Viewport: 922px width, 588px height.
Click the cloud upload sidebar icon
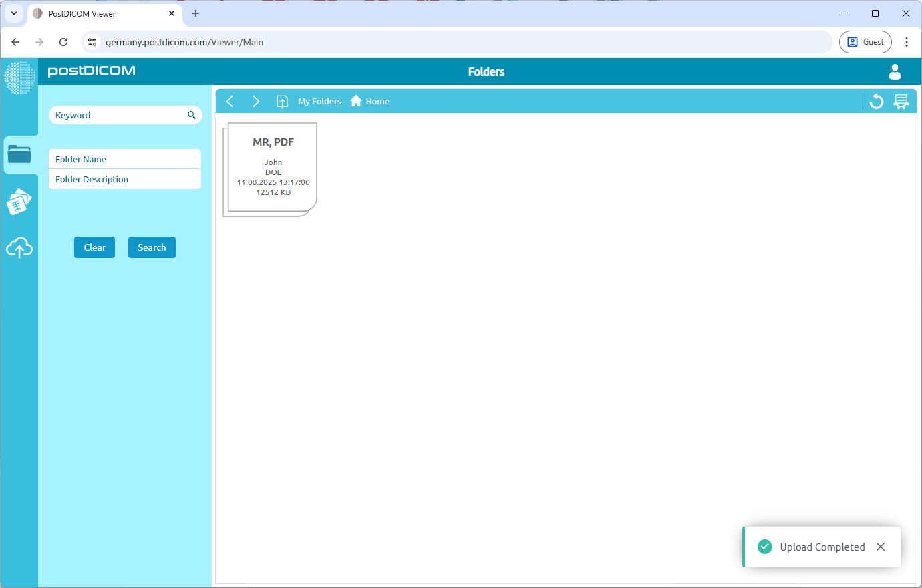(x=19, y=248)
